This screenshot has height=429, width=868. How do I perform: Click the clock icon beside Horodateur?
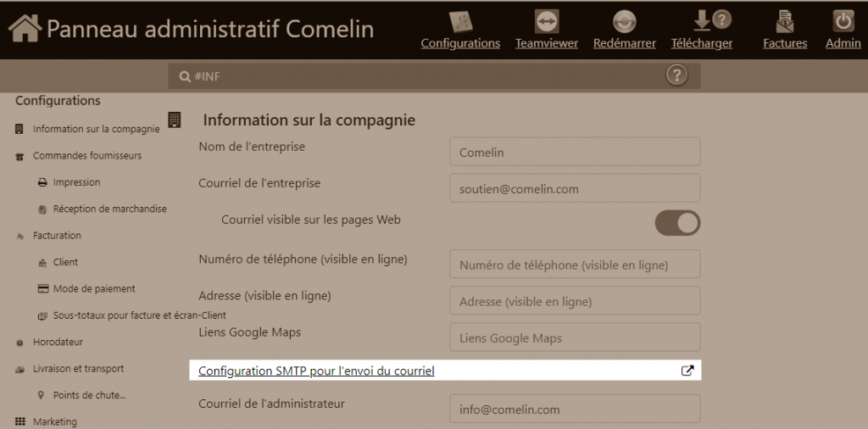point(20,343)
